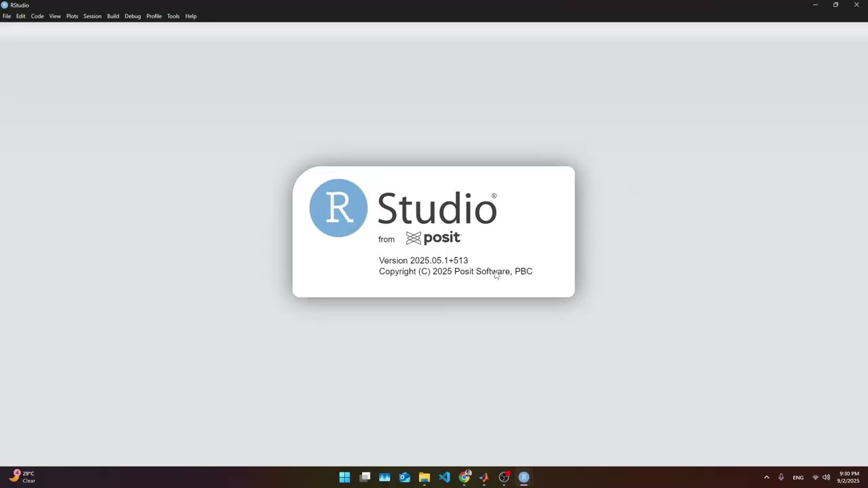This screenshot has height=488, width=868.
Task: Click the Copyright Posit Software, PBC text
Action: [x=456, y=271]
